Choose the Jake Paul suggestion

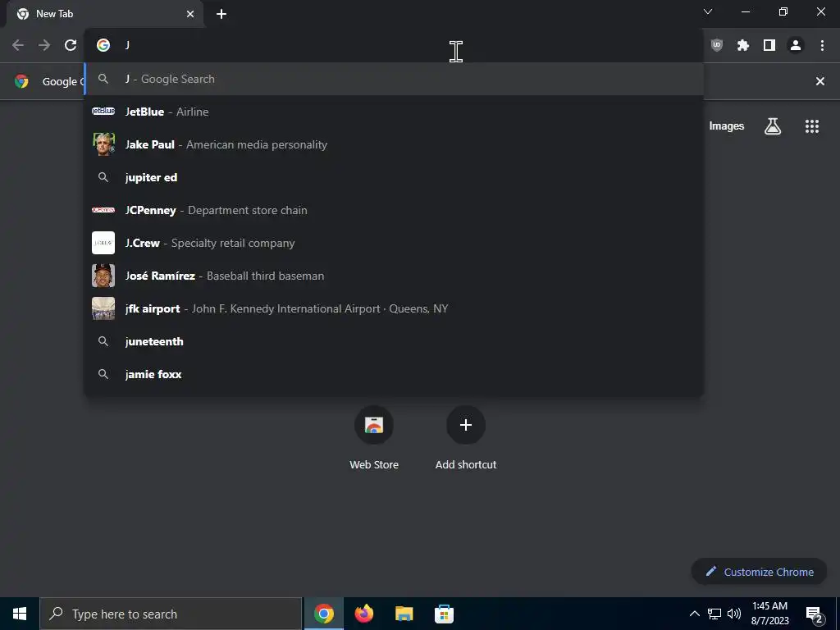pos(394,144)
